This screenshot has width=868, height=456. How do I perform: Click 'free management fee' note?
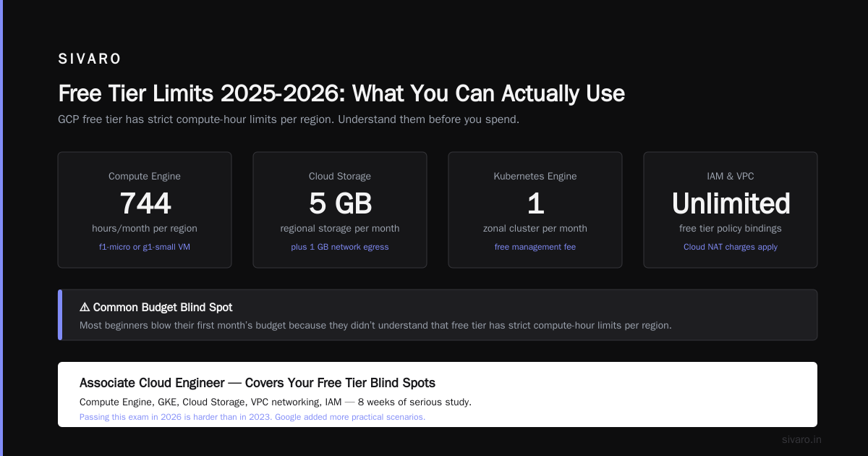coord(535,247)
